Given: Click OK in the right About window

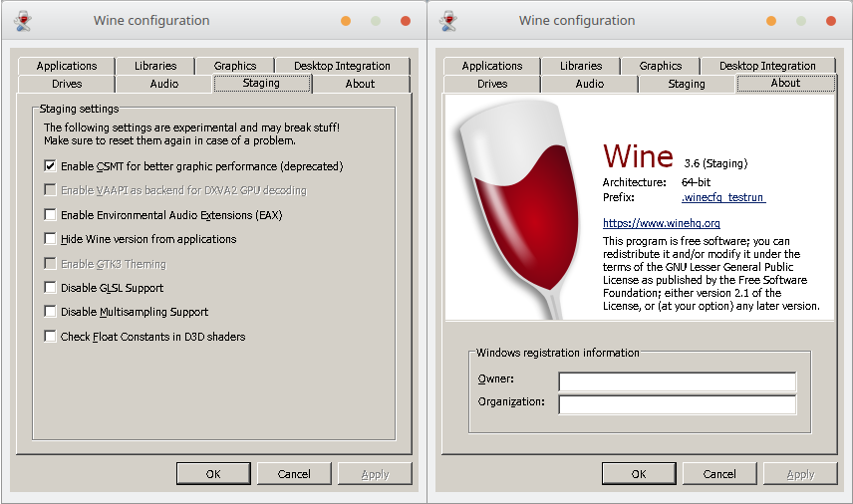Looking at the screenshot, I should coord(639,473).
